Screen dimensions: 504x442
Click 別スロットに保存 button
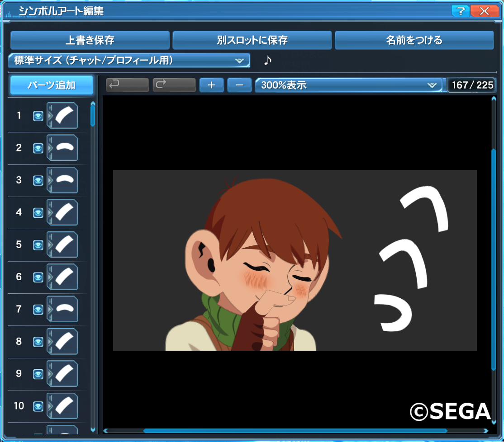(x=252, y=40)
